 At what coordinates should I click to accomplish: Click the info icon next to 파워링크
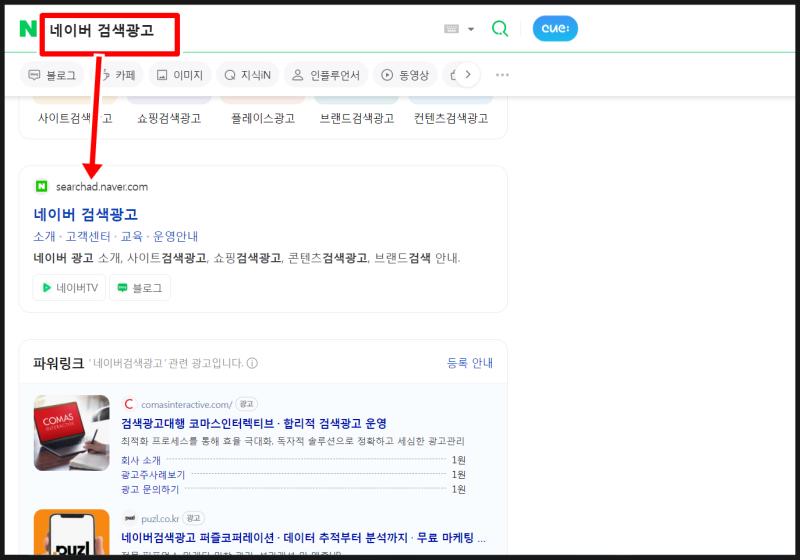(252, 363)
